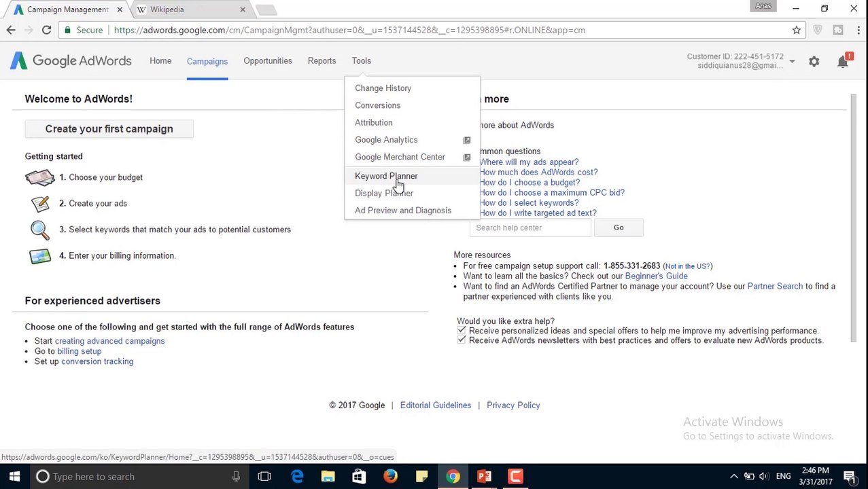Open the Opportunities tab

[268, 61]
